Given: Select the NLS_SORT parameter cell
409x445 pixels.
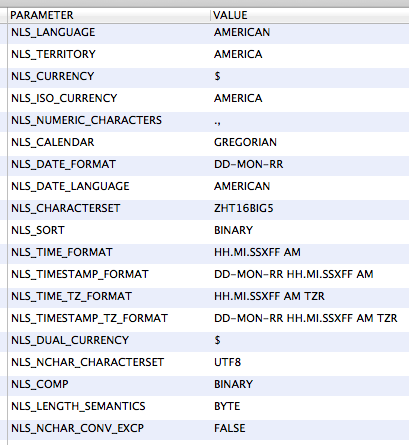Looking at the screenshot, I should coord(109,230).
